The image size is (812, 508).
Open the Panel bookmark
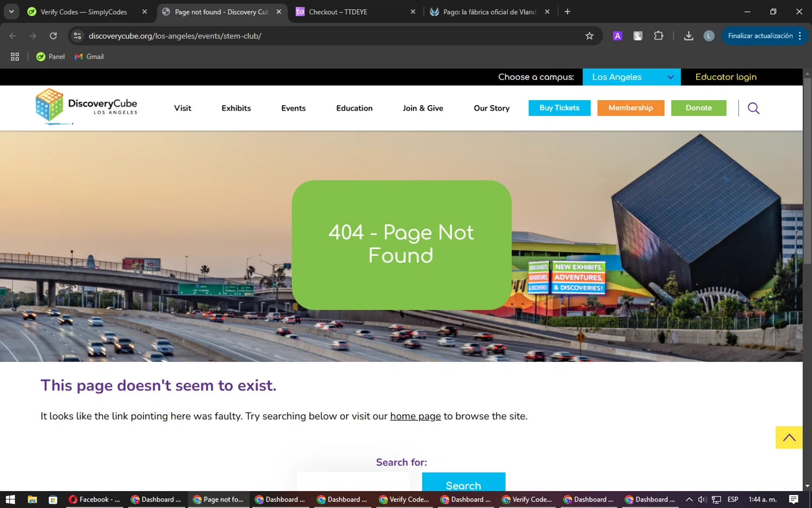(x=50, y=56)
